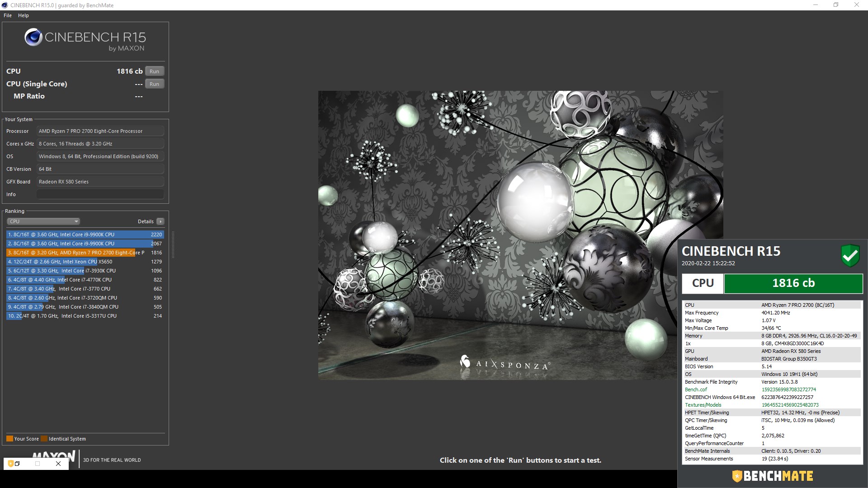This screenshot has height=488, width=868.
Task: Click the Aixsponza logo in render
Action: (505, 363)
